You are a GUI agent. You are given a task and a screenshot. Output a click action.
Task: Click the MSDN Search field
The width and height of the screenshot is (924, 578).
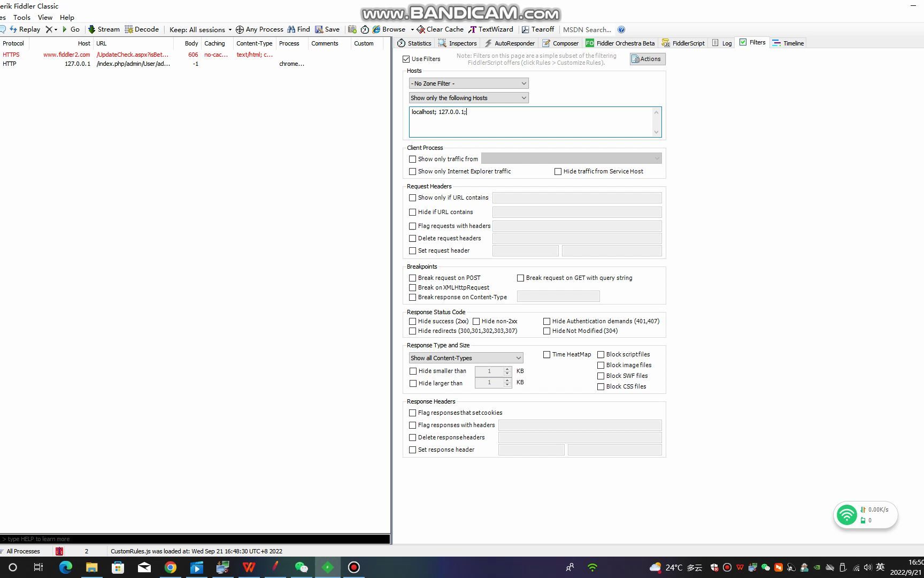(587, 29)
